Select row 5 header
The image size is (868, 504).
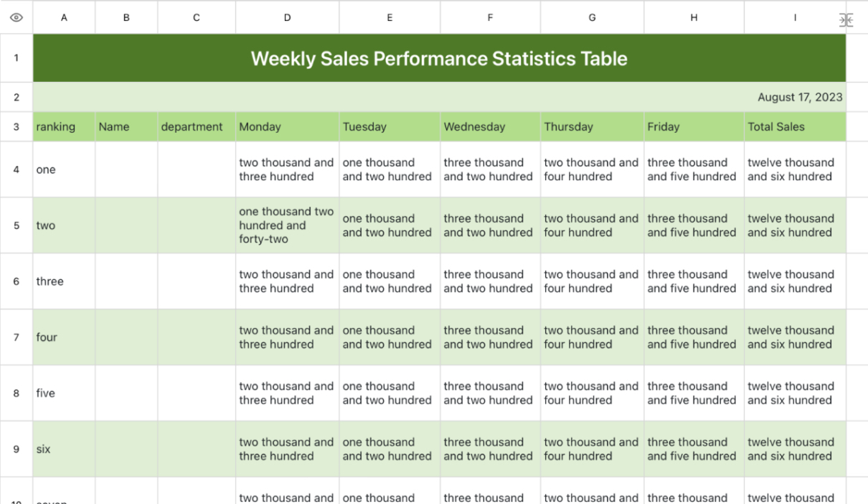click(x=16, y=225)
